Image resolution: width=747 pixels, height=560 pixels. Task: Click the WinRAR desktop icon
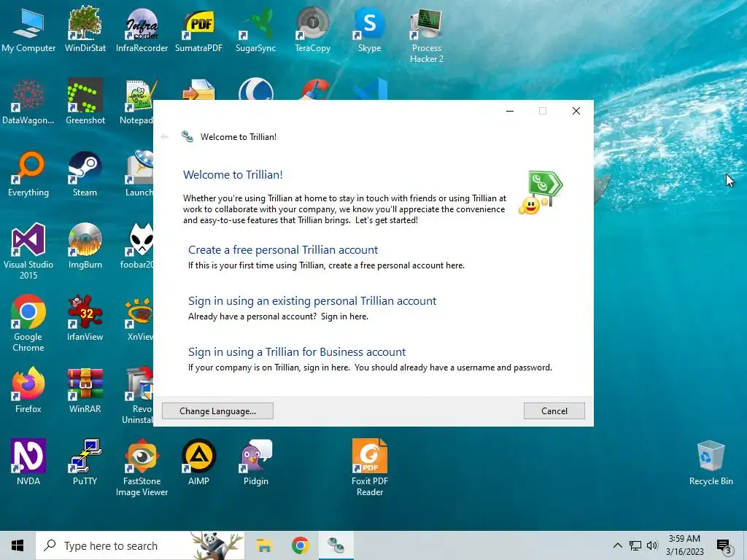[x=85, y=391]
